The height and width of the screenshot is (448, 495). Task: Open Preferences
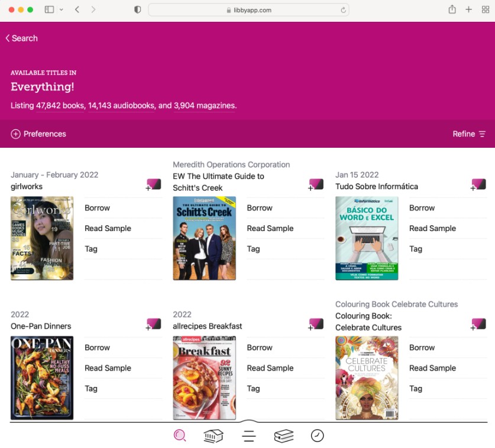click(44, 134)
